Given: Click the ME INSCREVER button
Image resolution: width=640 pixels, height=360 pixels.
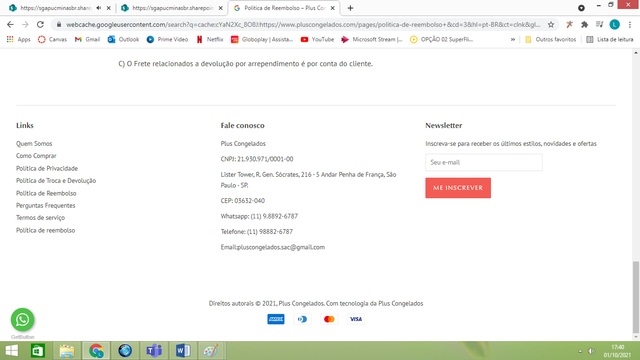Looking at the screenshot, I should (458, 188).
